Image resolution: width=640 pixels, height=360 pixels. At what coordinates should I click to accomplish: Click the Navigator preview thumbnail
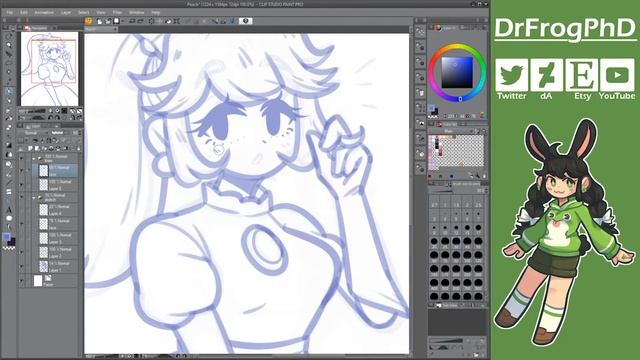(49, 69)
